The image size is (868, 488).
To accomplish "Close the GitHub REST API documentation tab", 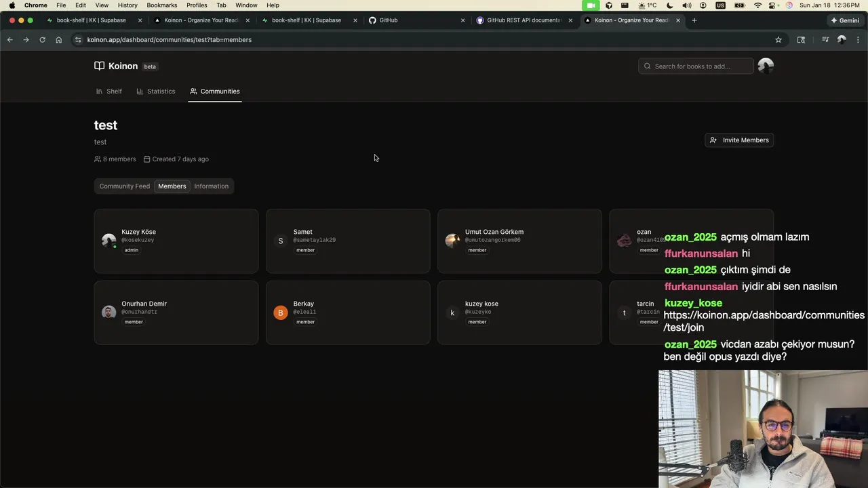I will 570,20.
